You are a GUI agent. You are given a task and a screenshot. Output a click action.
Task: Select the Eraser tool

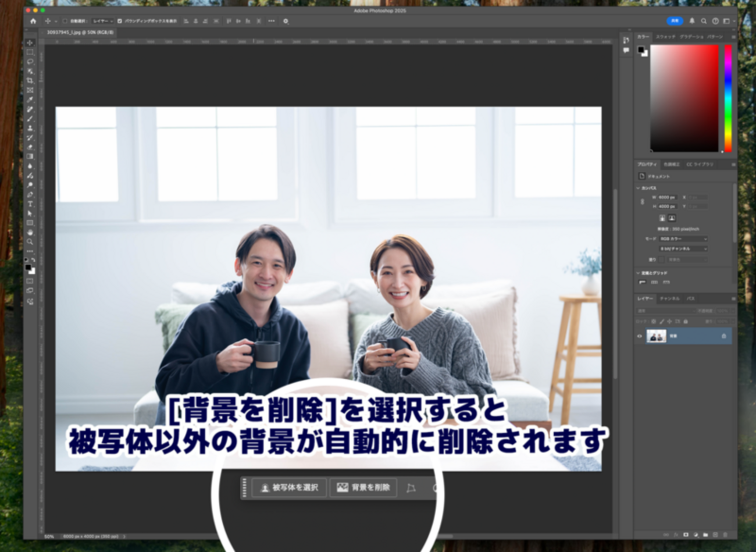point(30,147)
